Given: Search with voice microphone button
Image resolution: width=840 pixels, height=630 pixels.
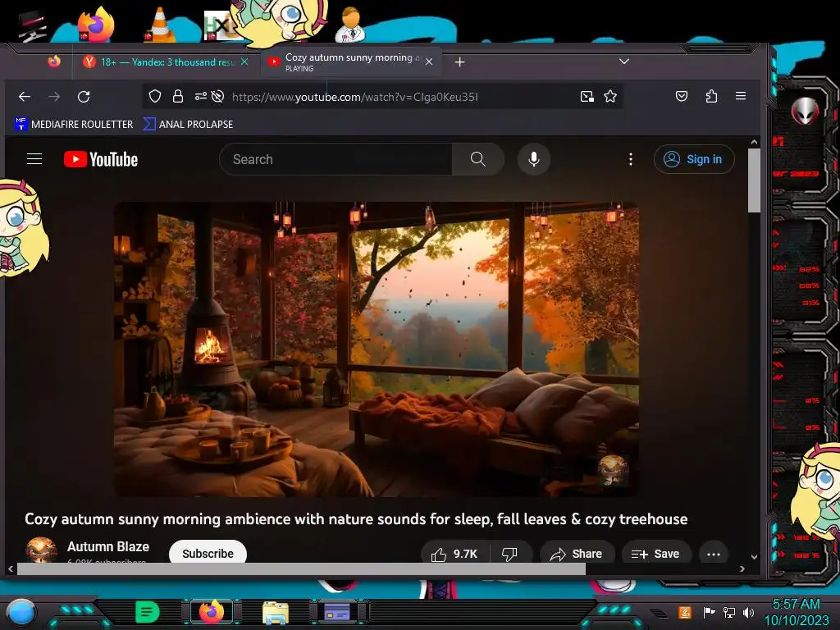Looking at the screenshot, I should [x=533, y=159].
